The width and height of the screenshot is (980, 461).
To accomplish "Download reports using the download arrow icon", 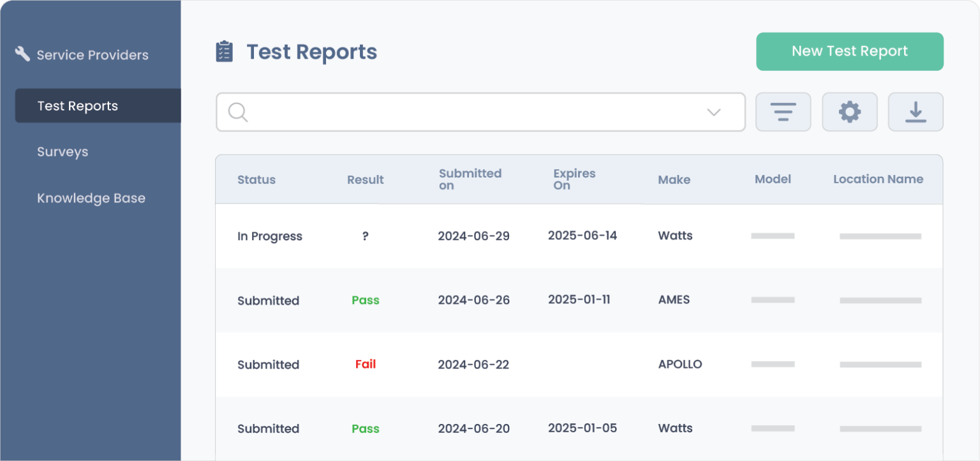I will tap(916, 112).
